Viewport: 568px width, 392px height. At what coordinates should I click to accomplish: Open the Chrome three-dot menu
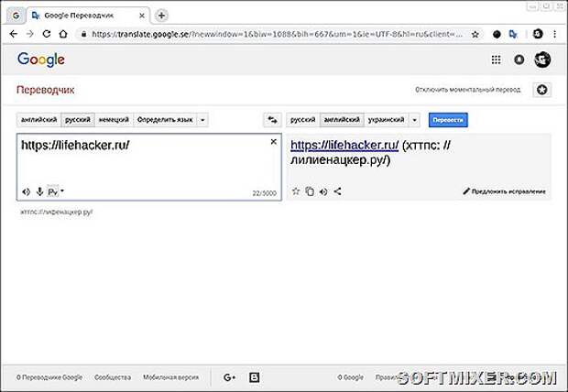coord(554,34)
